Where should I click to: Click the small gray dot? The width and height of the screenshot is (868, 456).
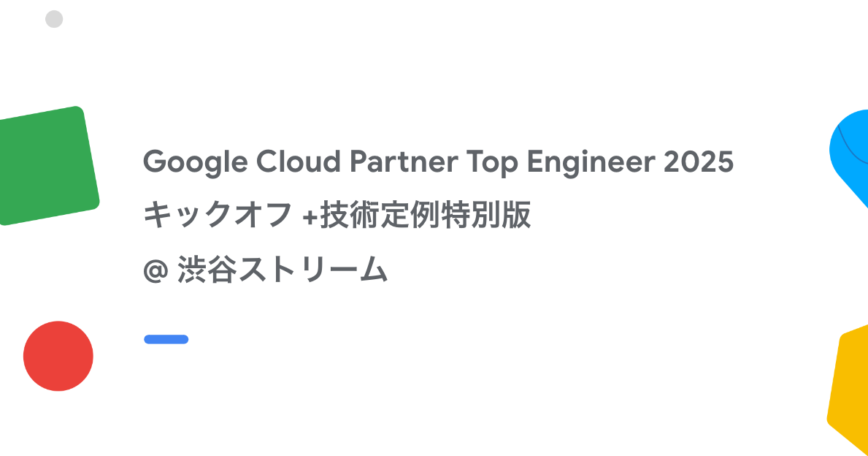54,19
